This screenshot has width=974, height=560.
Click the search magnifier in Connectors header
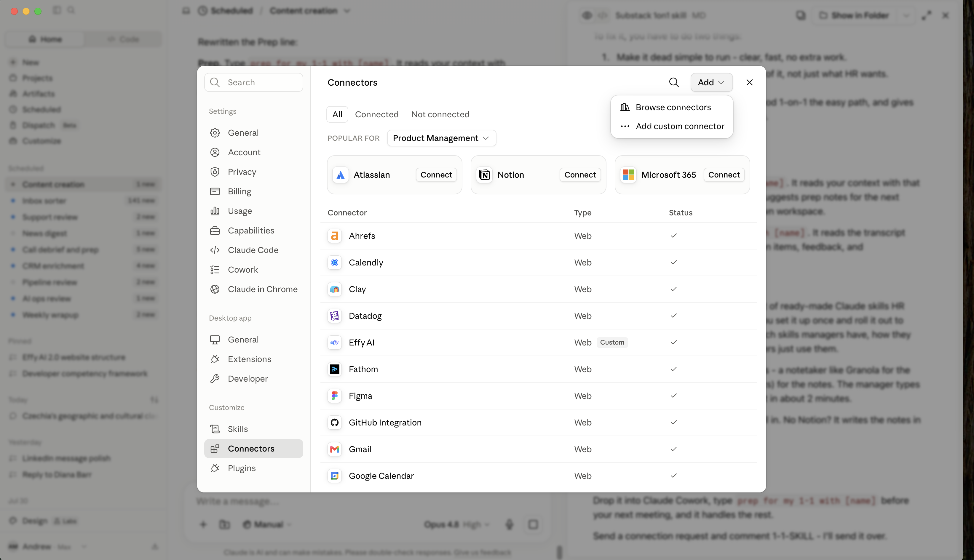tap(673, 82)
